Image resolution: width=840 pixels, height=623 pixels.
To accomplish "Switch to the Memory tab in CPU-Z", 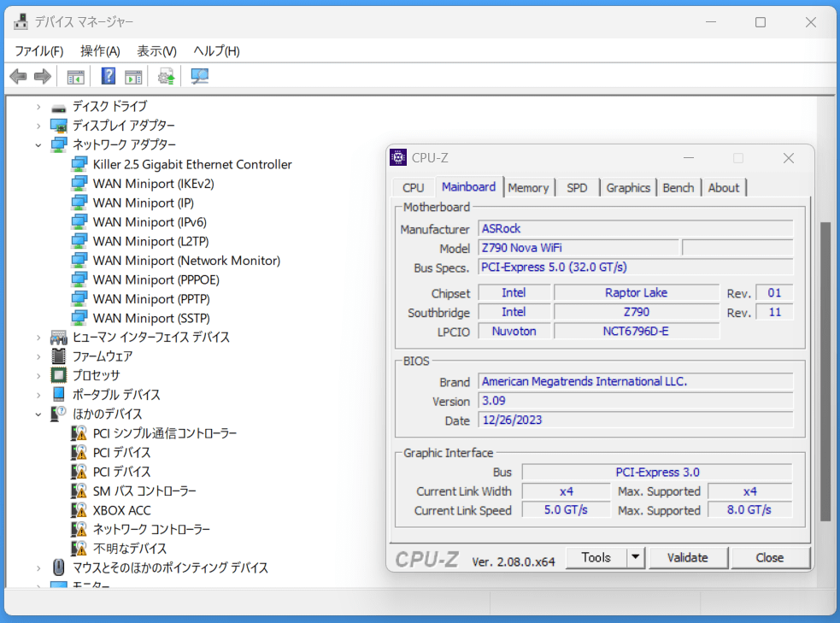I will point(528,188).
